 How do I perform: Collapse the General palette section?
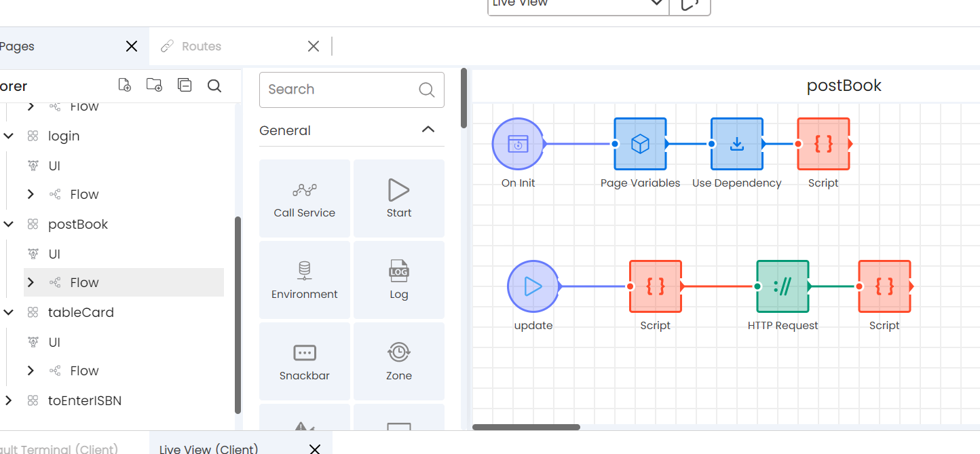tap(428, 130)
